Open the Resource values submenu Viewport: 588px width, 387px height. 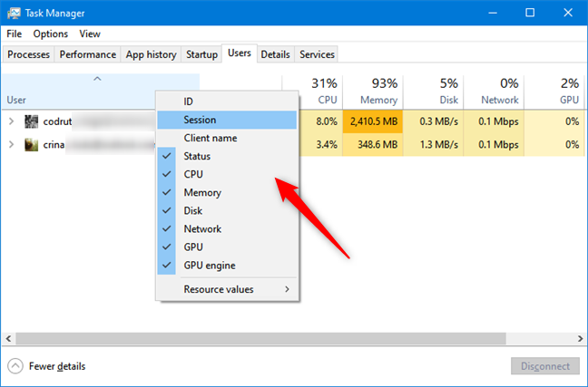click(227, 289)
